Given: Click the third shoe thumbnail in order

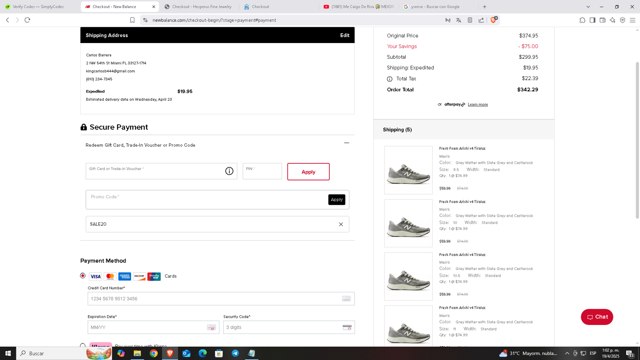Looking at the screenshot, I should pos(408,276).
